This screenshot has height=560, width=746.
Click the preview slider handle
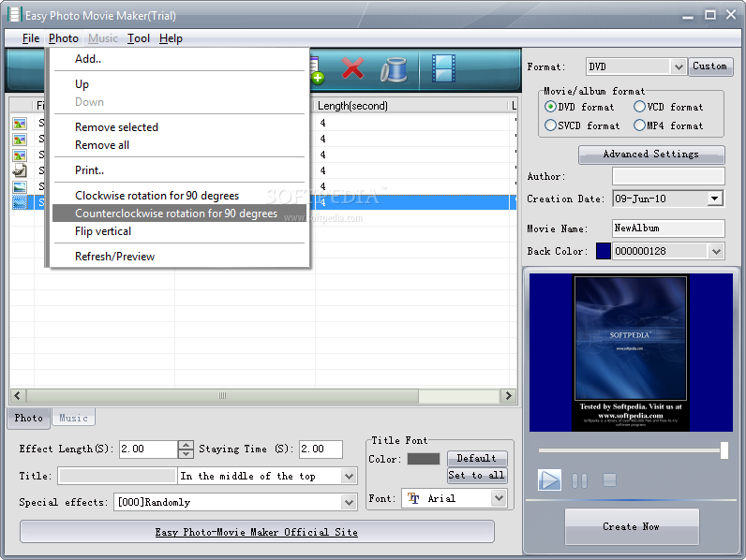pyautogui.click(x=724, y=450)
